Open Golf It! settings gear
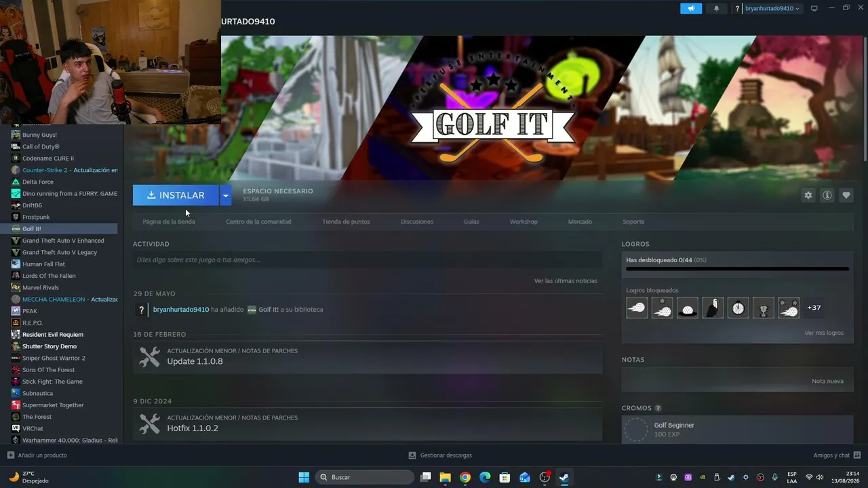Image resolution: width=868 pixels, height=488 pixels. tap(808, 195)
